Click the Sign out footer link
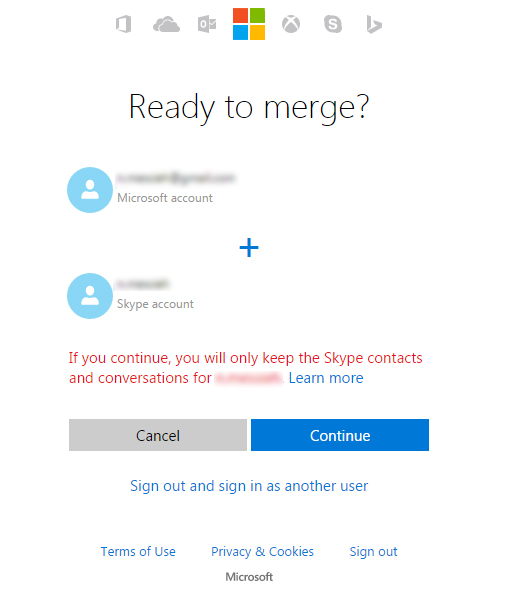 point(373,552)
